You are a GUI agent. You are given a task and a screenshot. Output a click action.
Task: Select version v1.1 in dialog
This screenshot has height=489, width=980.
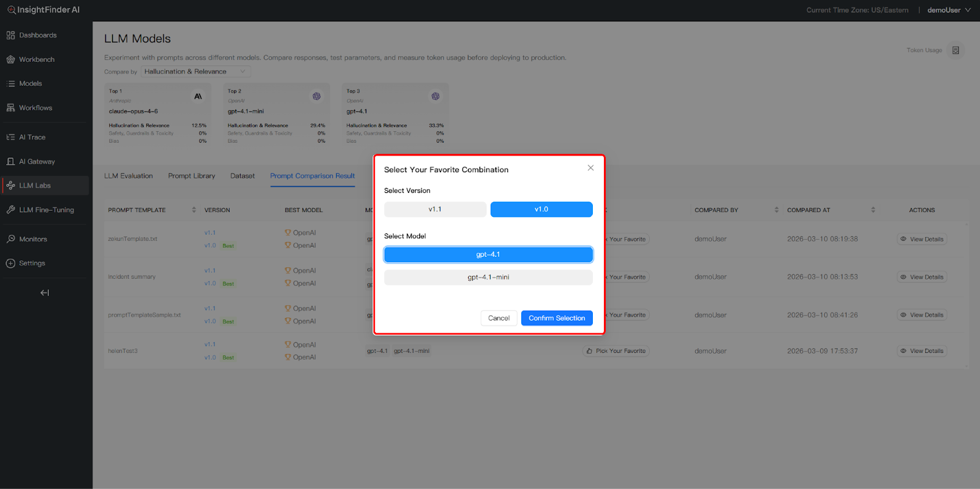pos(435,210)
